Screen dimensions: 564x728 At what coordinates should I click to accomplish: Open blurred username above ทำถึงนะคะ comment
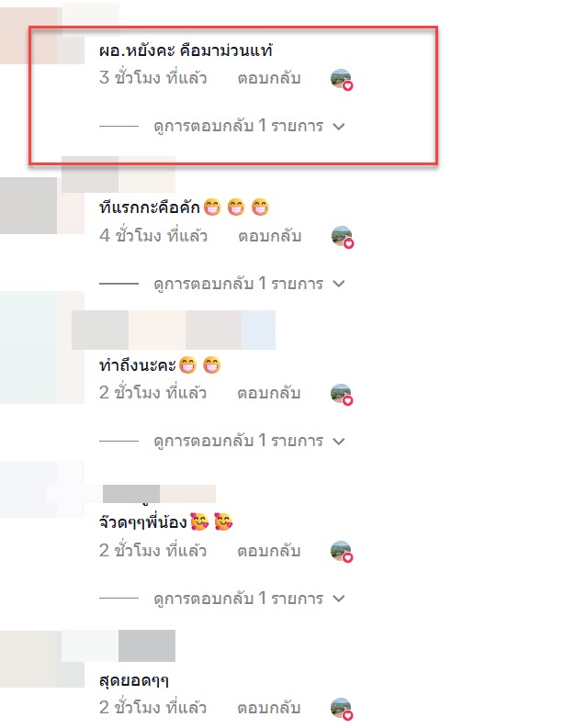174,330
